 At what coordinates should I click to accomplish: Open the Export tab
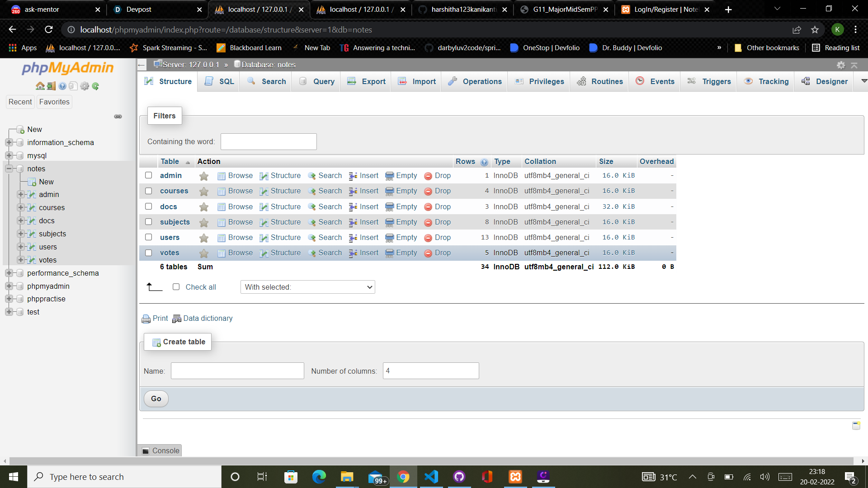click(366, 81)
